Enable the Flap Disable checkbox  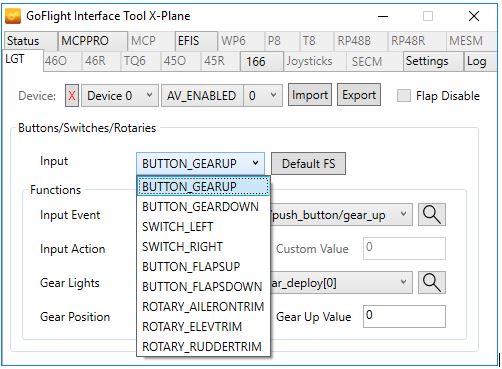point(404,96)
